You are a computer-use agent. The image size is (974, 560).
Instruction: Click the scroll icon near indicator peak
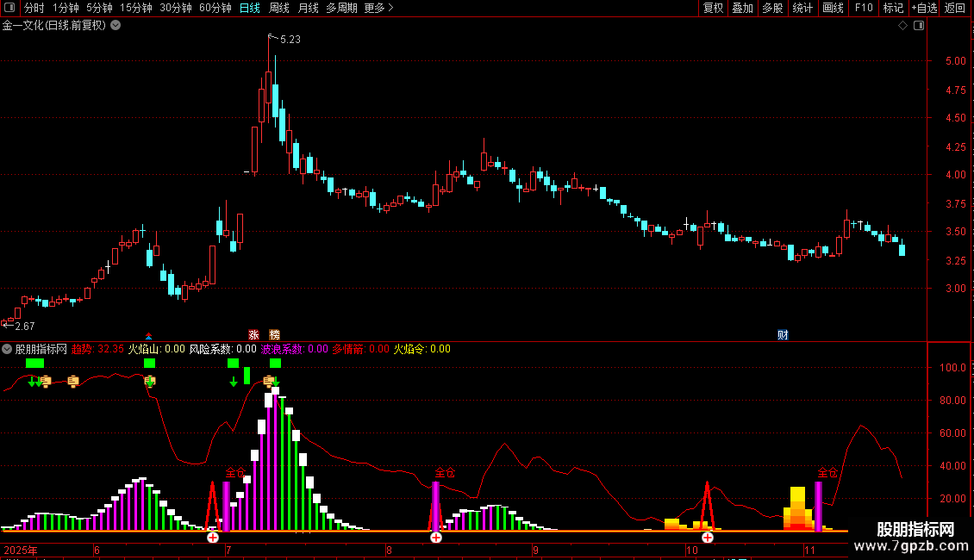(x=268, y=381)
